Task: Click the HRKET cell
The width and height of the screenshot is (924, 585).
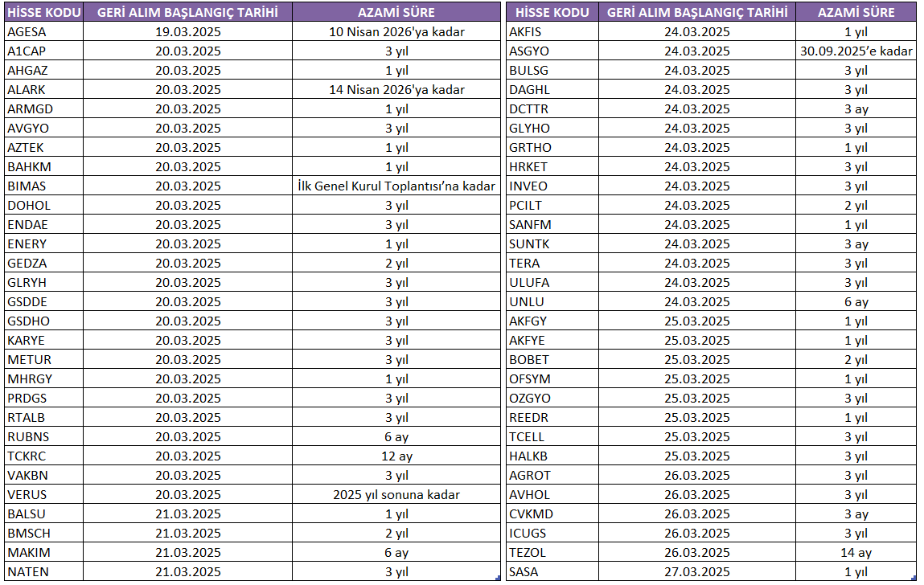Action: click(x=552, y=166)
